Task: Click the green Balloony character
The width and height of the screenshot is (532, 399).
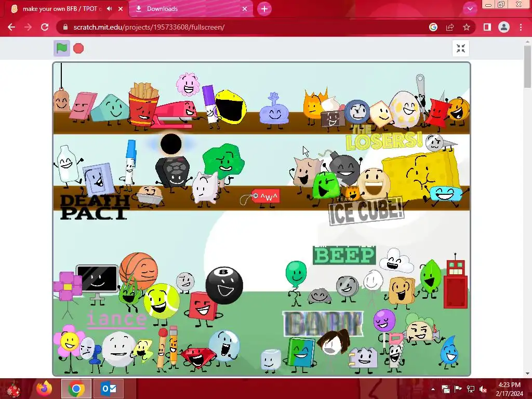Action: 296,273
